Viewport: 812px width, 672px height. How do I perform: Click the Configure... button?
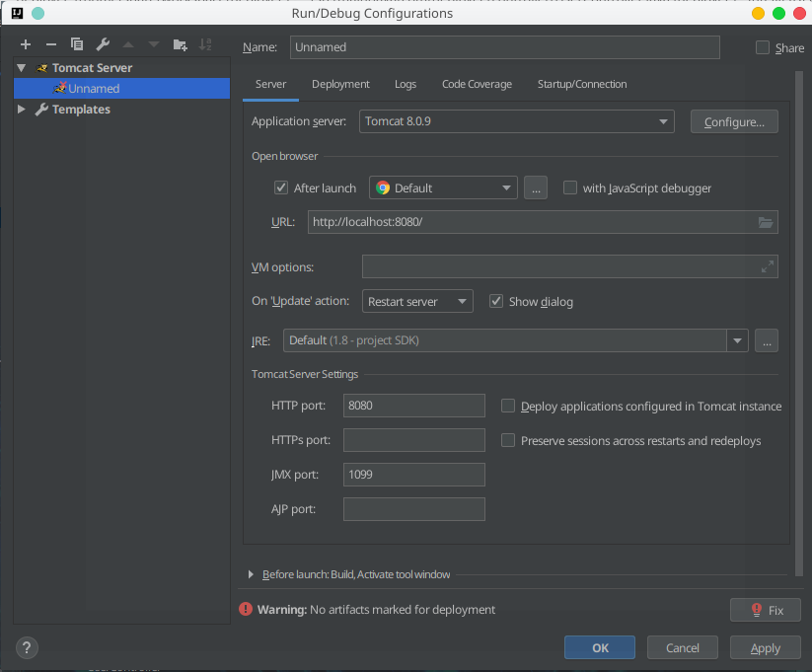tap(734, 121)
